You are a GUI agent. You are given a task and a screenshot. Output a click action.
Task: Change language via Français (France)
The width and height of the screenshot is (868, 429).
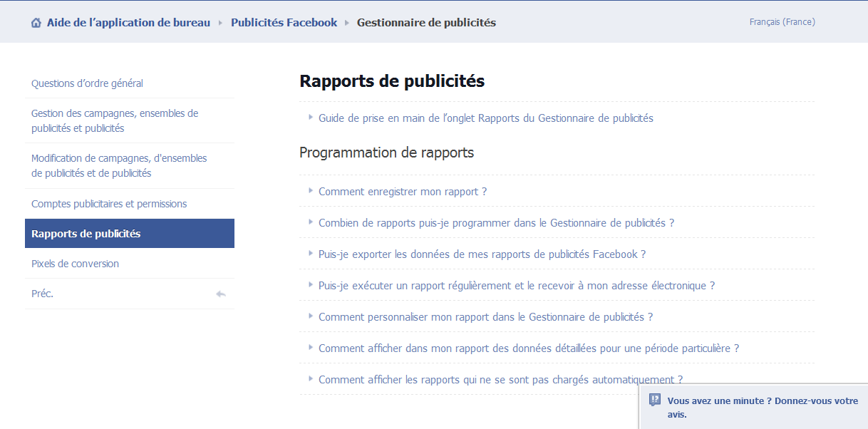(782, 22)
